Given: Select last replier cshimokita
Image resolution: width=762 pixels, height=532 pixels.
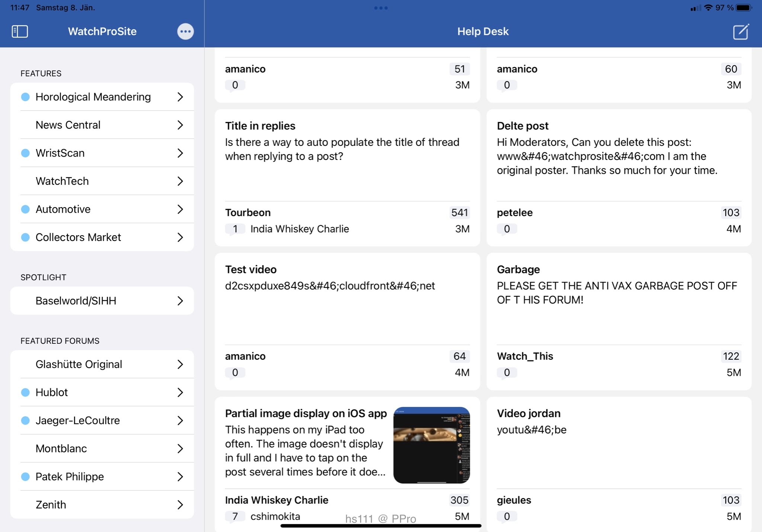Looking at the screenshot, I should 275,516.
